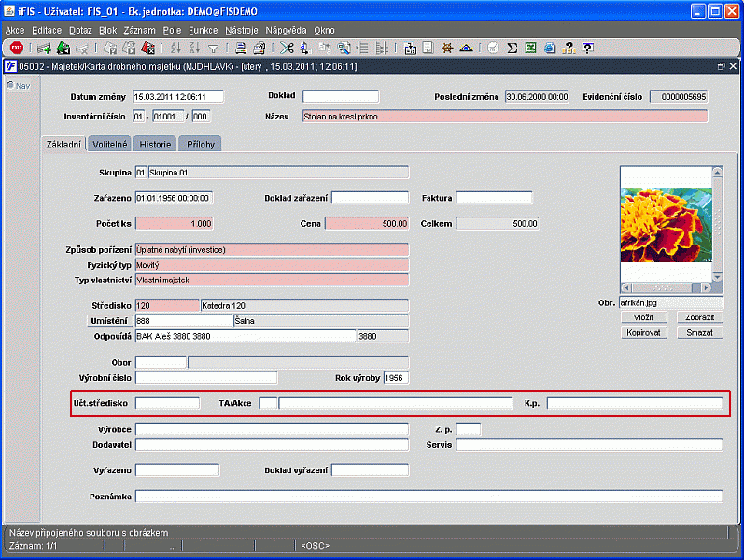Switch to the Historie tab
Viewport: 744px width, 560px height.
click(x=155, y=144)
